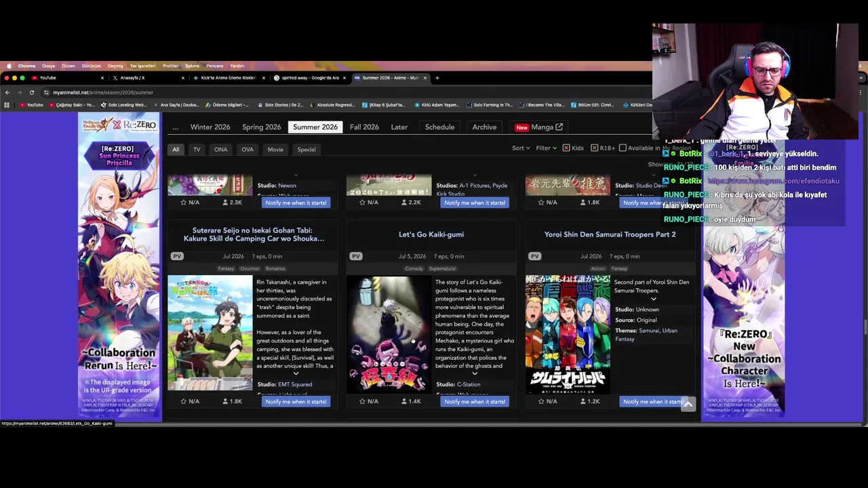868x488 pixels.
Task: Open the Schedule tab
Action: pos(439,127)
